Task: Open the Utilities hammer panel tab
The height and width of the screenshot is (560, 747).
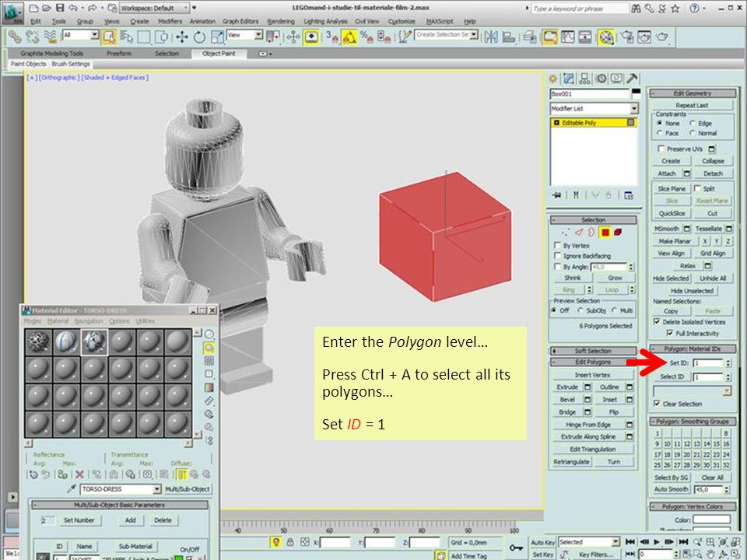Action: (632, 79)
